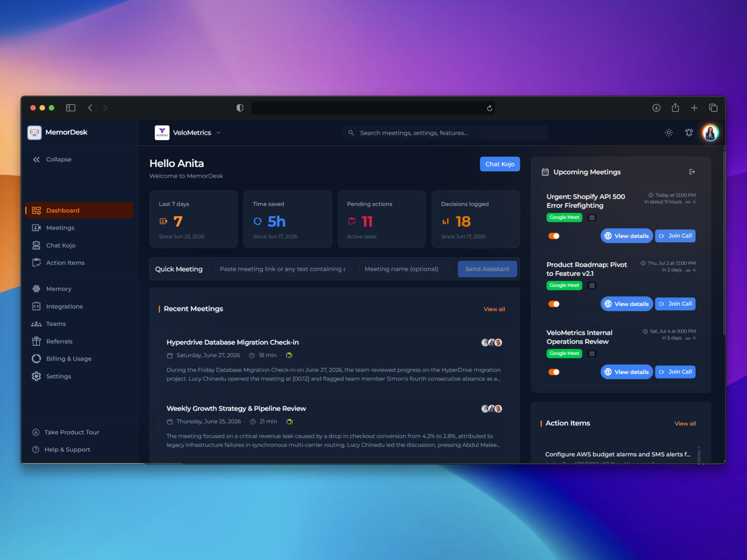The image size is (747, 560).
Task: Toggle assistant for Product Roadmap meeting
Action: pos(554,304)
